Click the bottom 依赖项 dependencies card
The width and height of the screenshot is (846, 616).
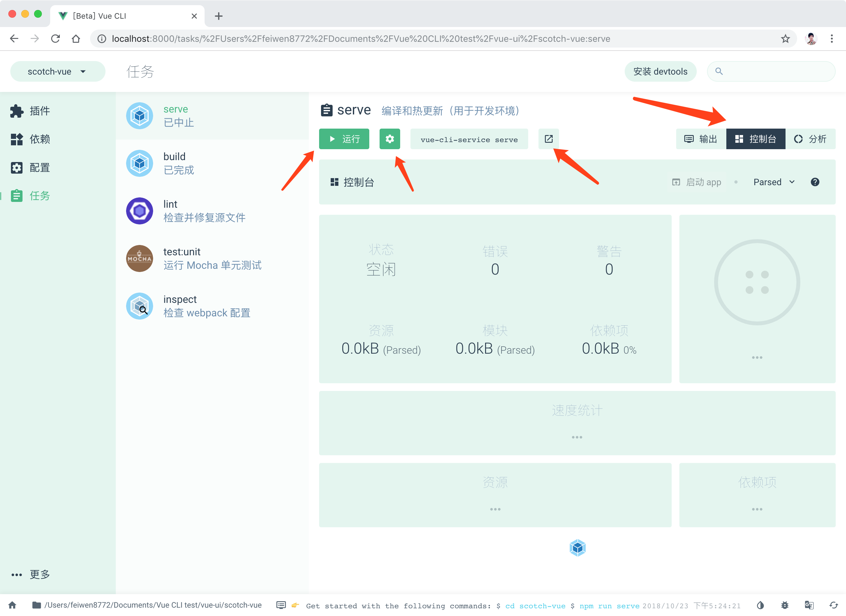tap(757, 494)
